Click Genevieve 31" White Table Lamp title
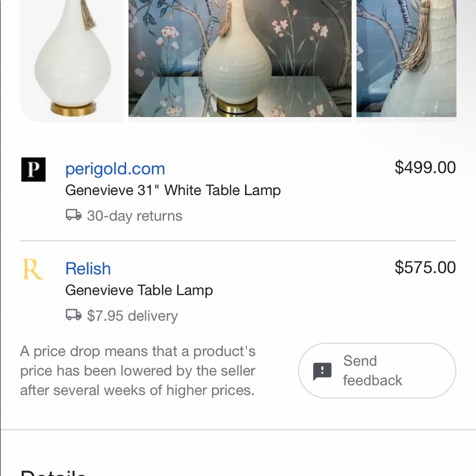This screenshot has height=476, width=476. 173,190
